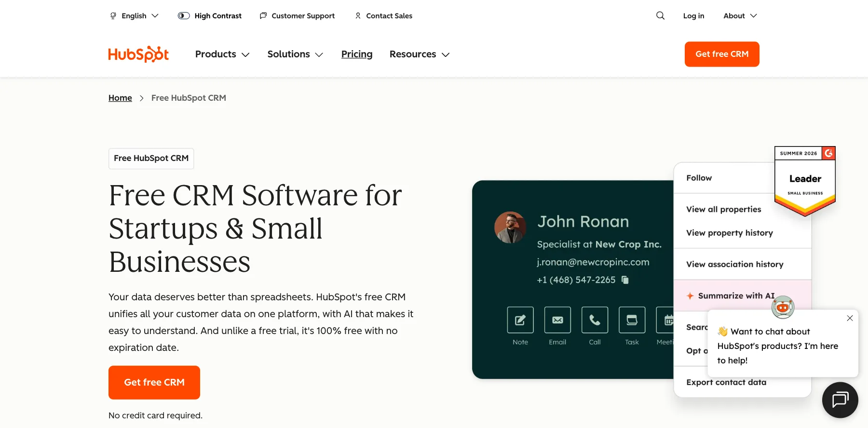The width and height of the screenshot is (868, 428).
Task: Click the Task icon on contact card
Action: coord(632,320)
